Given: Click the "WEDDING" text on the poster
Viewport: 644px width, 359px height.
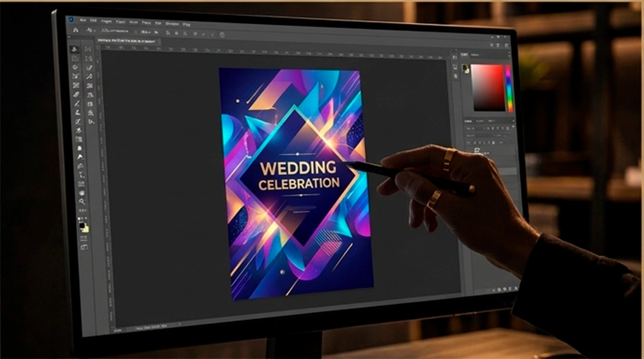Looking at the screenshot, I should pos(298,168).
